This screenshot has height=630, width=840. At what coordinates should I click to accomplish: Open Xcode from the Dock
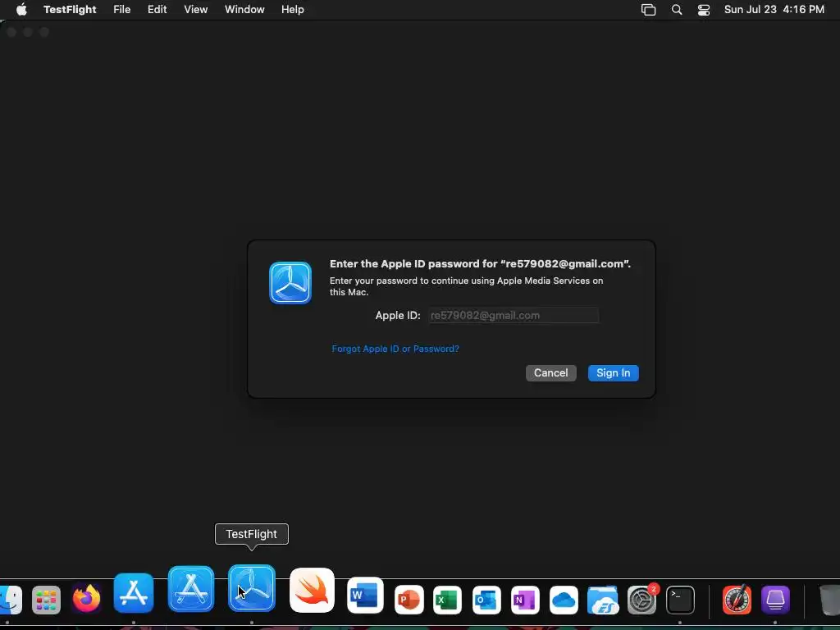click(191, 589)
